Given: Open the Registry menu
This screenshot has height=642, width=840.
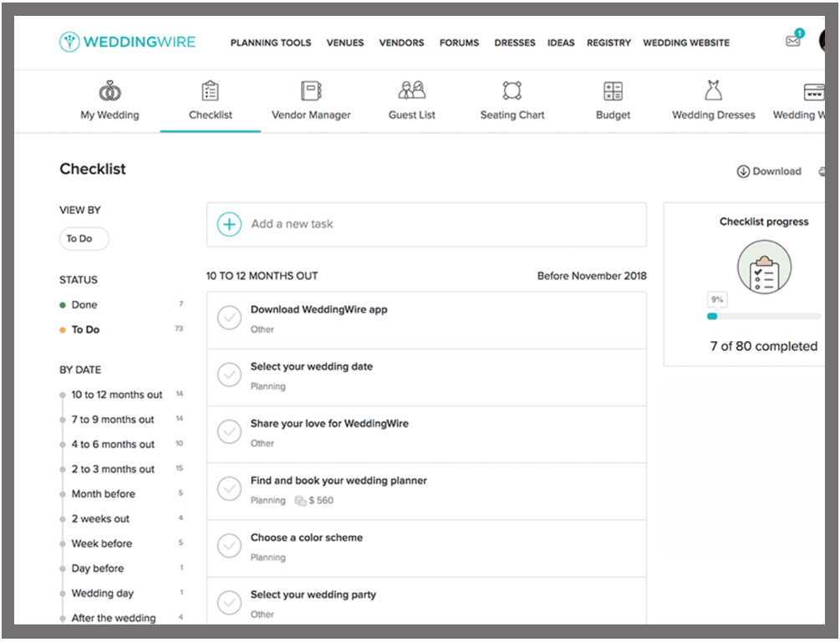Looking at the screenshot, I should pos(608,43).
